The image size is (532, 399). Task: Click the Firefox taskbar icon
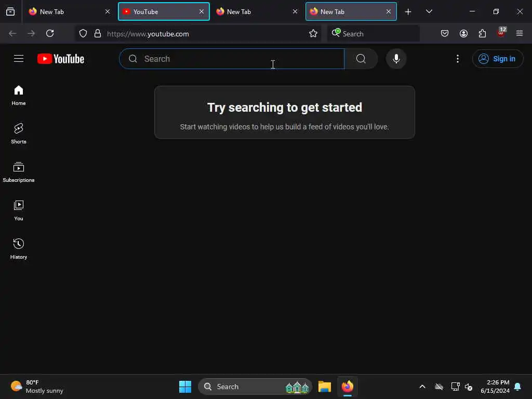(348, 387)
